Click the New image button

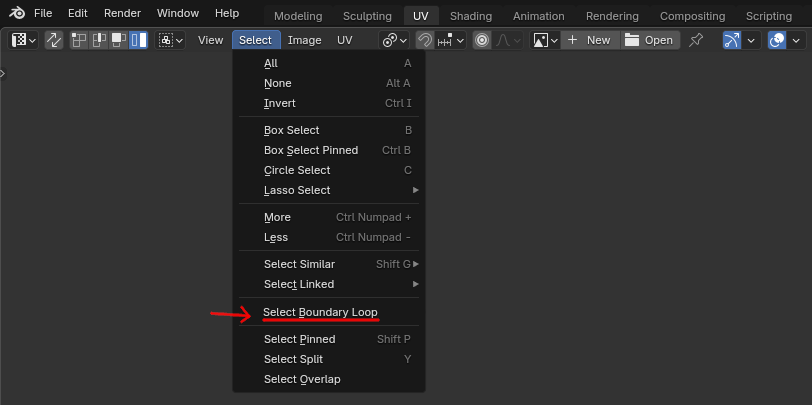coord(591,40)
